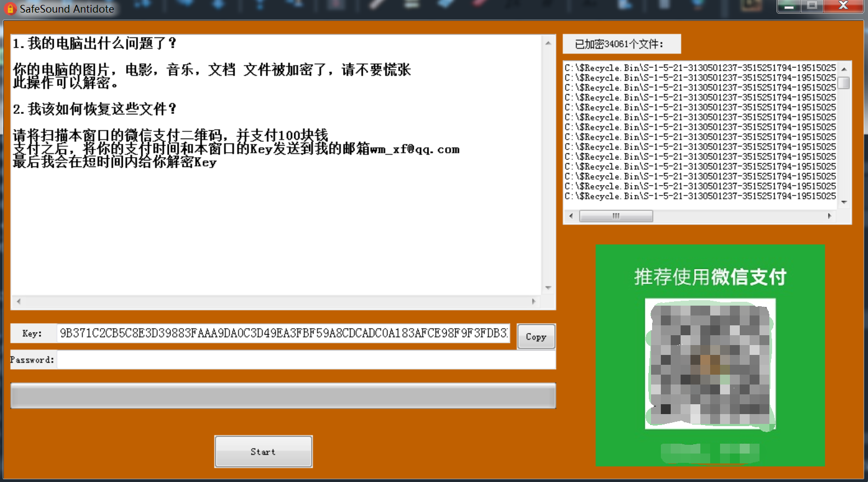Click the file list scroll-down arrow
This screenshot has width=868, height=482.
point(844,202)
